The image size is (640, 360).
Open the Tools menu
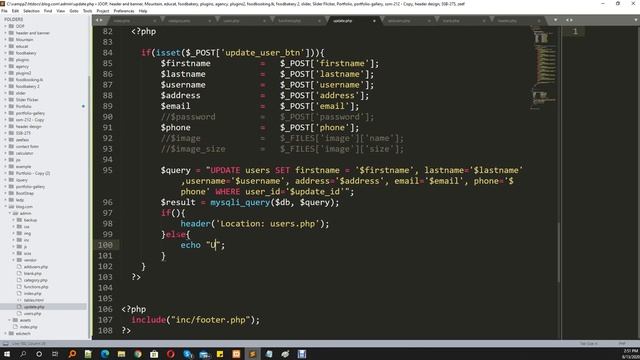(87, 11)
